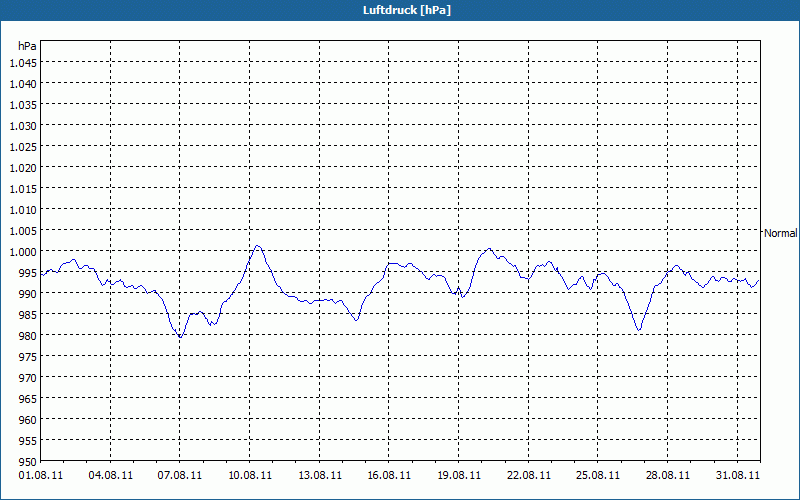Click the 1.005 axis value

(23, 231)
